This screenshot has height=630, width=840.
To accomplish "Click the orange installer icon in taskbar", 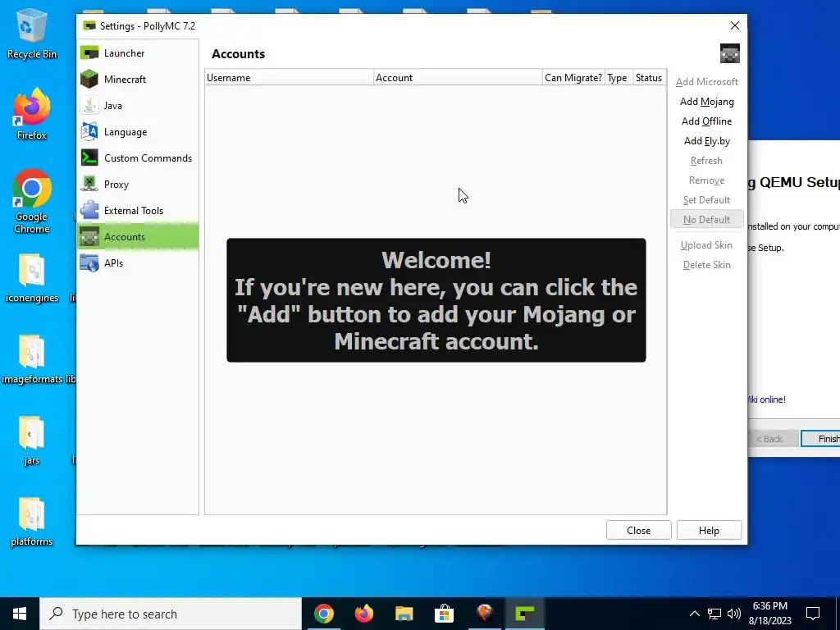I will coord(485,614).
